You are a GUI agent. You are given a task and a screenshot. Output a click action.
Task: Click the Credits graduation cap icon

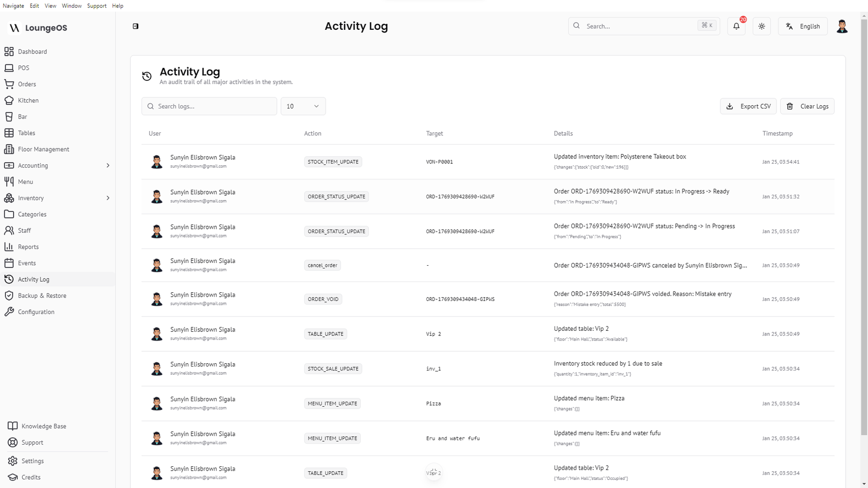tap(12, 477)
